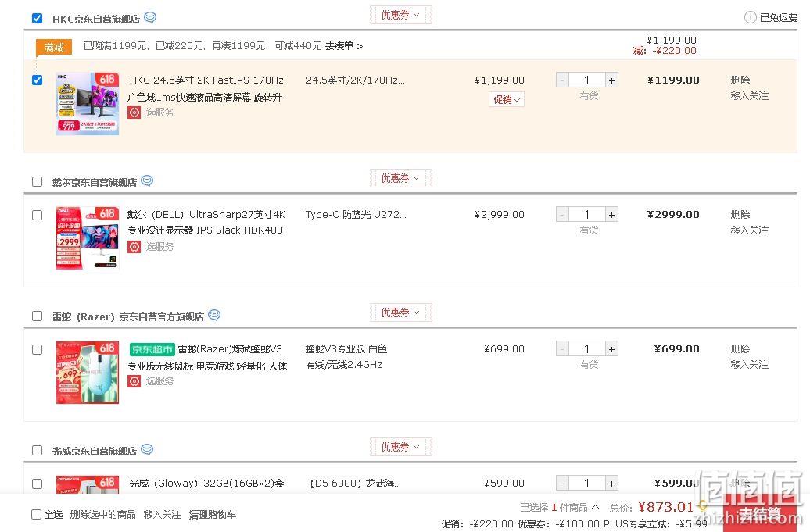This screenshot has height=532, width=810.
Task: Expand selected items list next to 已选择 1 件商品
Action: click(x=595, y=507)
